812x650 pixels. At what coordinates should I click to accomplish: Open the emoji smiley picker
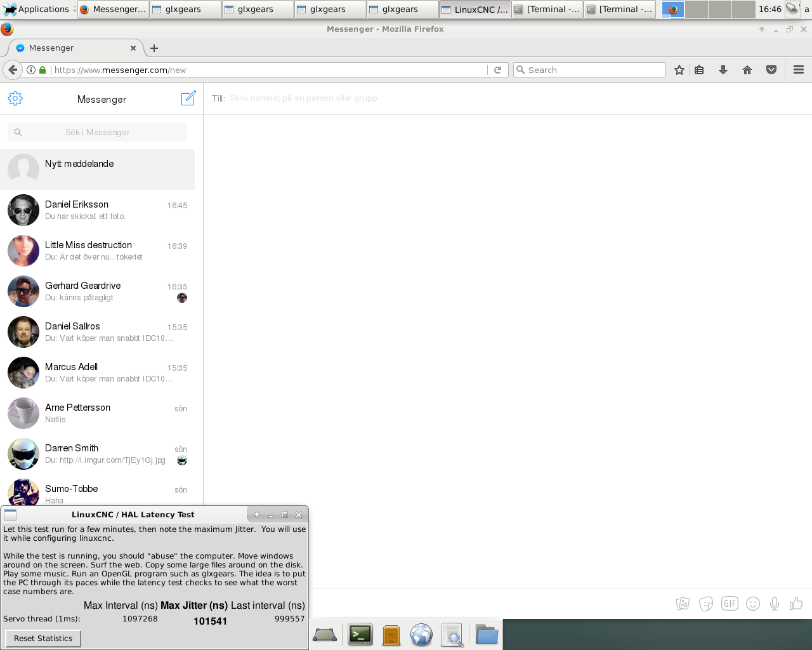click(x=753, y=604)
